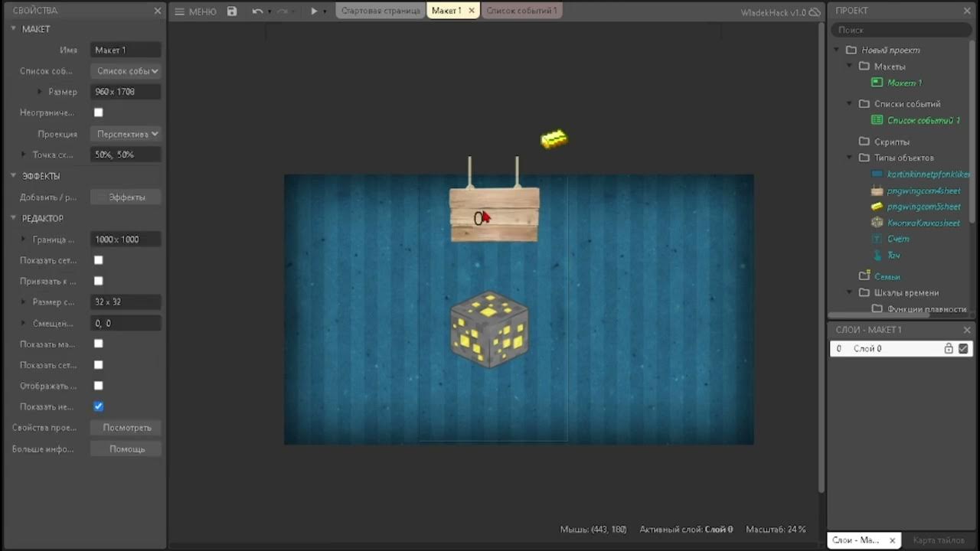Select the kartinkinnetpfonkliker object icon
Screen dimensions: 980x551
coord(877,174)
